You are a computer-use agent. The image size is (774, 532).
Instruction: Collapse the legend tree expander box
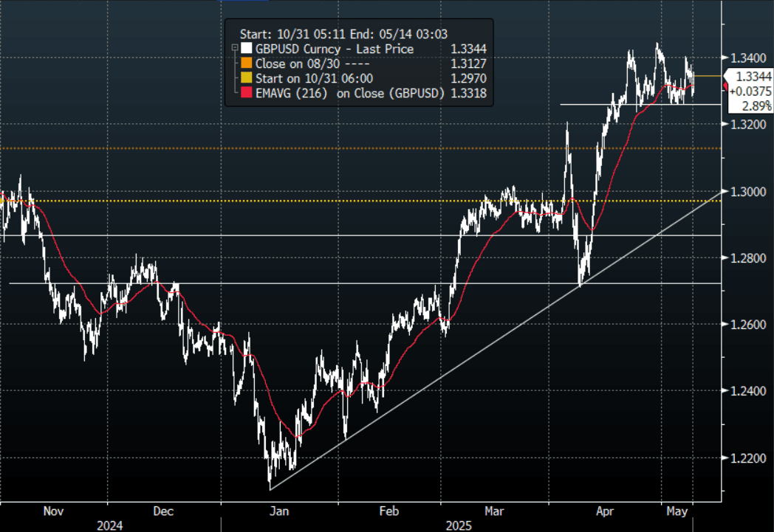[235, 48]
